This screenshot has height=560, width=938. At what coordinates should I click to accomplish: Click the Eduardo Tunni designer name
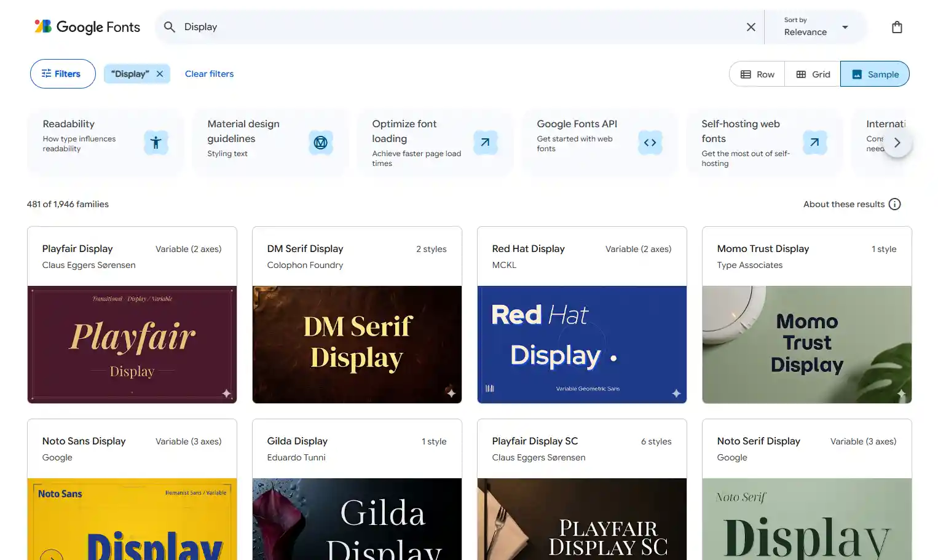coord(296,457)
